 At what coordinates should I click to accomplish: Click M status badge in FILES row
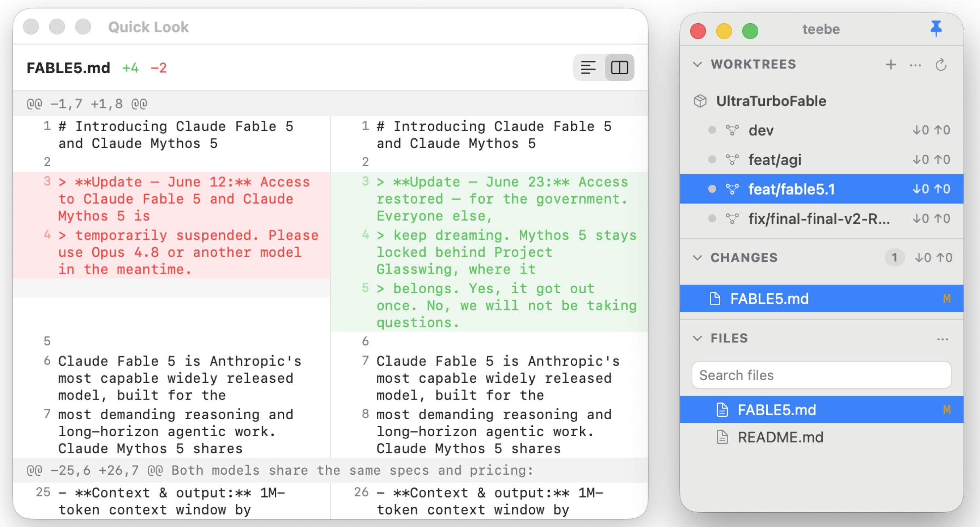947,410
